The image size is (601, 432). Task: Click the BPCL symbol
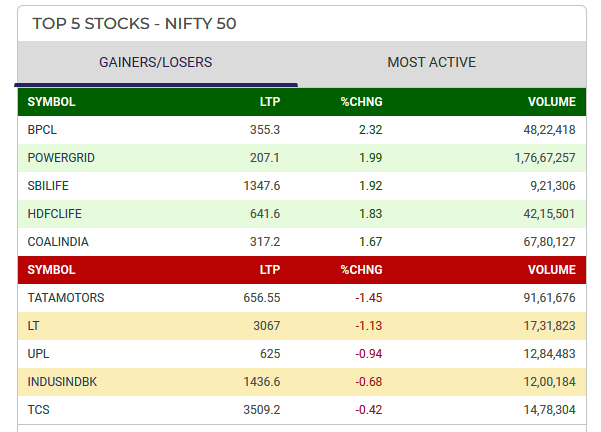42,130
